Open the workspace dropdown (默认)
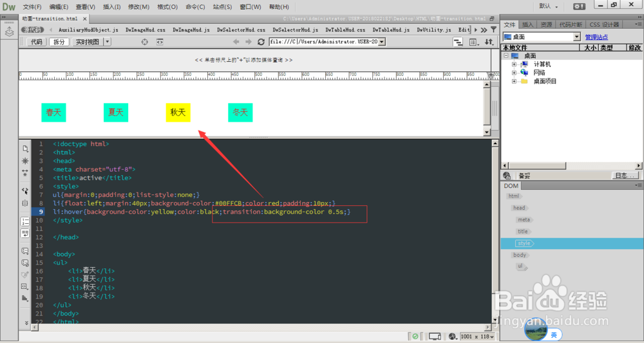 click(x=548, y=6)
